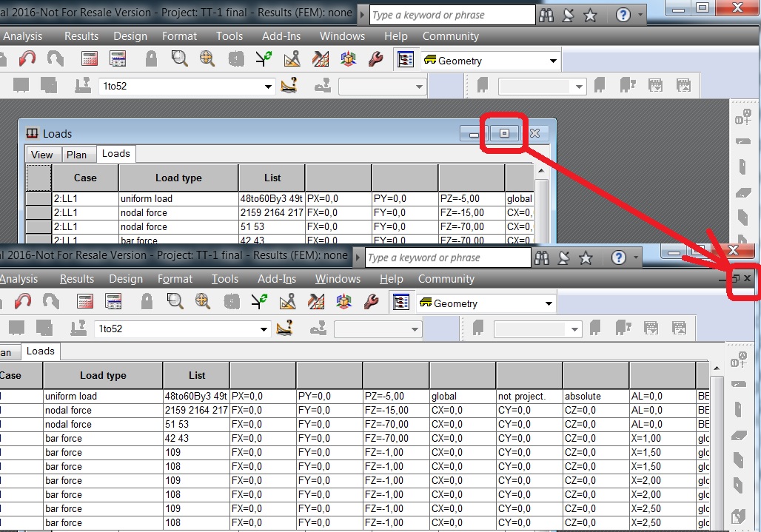
Task: Open the empty combo box dropdown on the toolbar
Action: [420, 86]
